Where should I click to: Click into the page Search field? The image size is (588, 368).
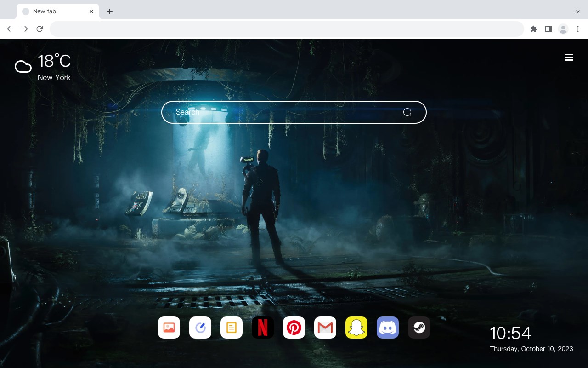294,112
